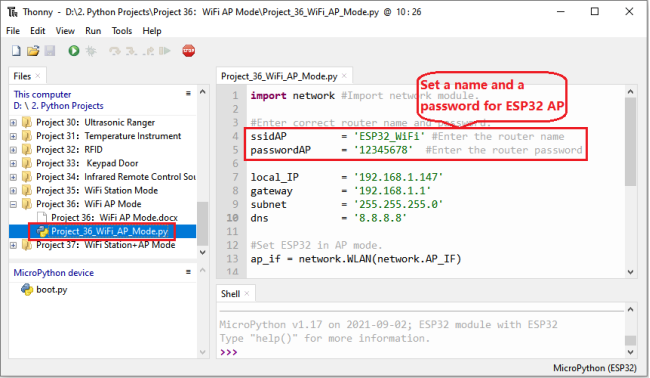Click the Open file folder icon
The height and width of the screenshot is (378, 650).
click(33, 51)
